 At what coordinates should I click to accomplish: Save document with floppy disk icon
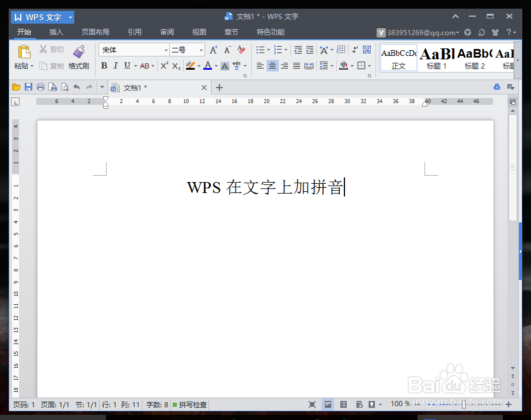coord(28,87)
